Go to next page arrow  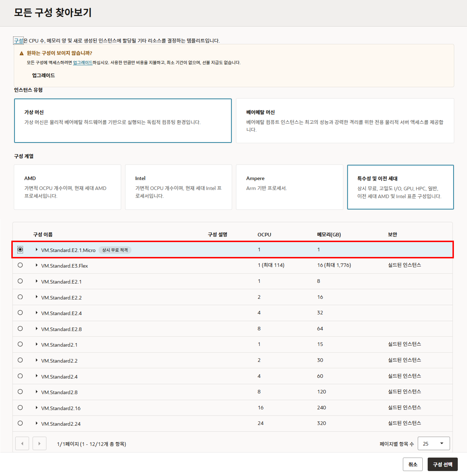coord(39,443)
